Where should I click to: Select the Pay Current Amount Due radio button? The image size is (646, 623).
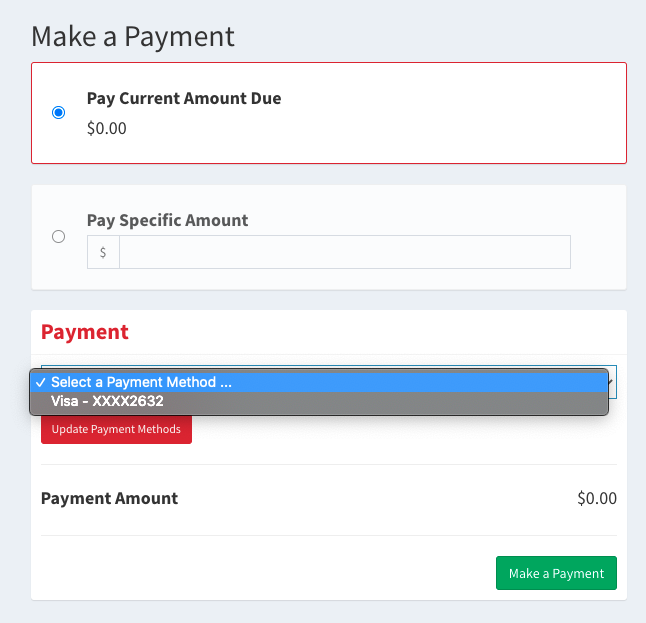58,113
